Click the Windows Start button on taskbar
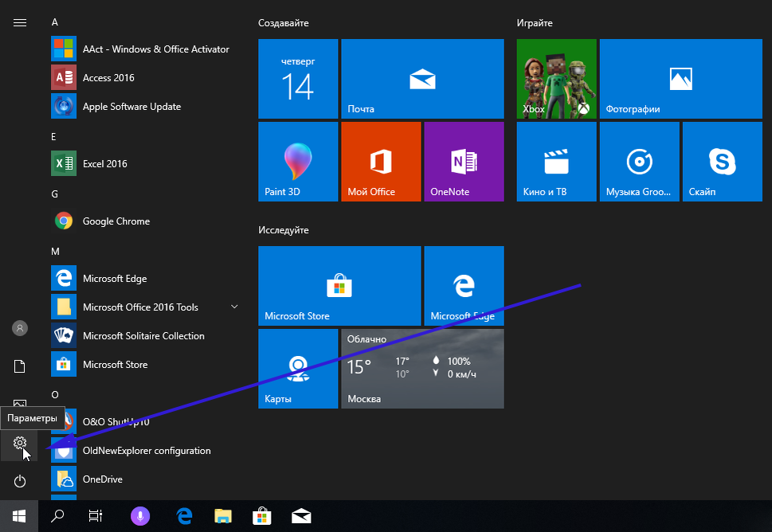Image resolution: width=772 pixels, height=532 pixels. point(19,516)
